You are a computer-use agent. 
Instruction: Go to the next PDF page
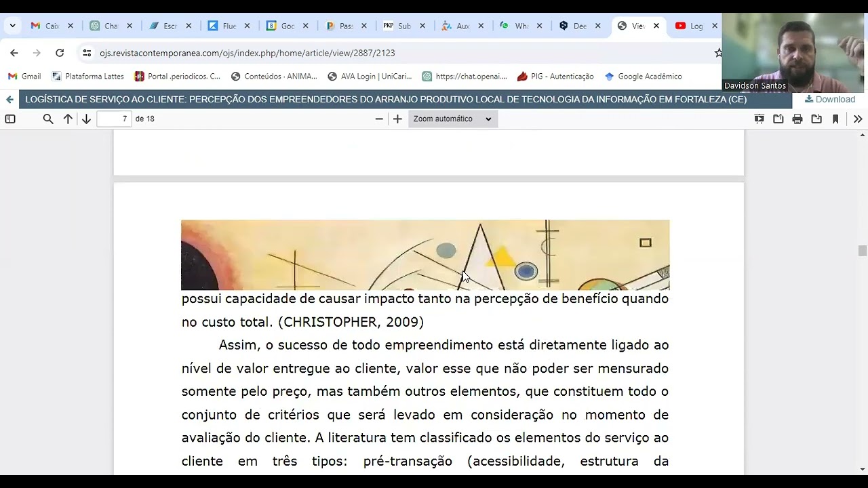(x=86, y=119)
